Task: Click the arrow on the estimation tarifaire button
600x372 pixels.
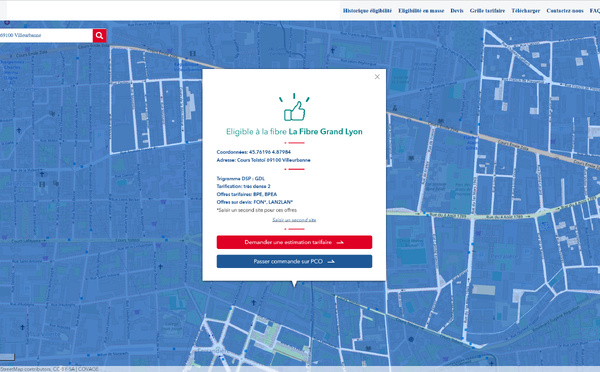Action: (x=340, y=242)
